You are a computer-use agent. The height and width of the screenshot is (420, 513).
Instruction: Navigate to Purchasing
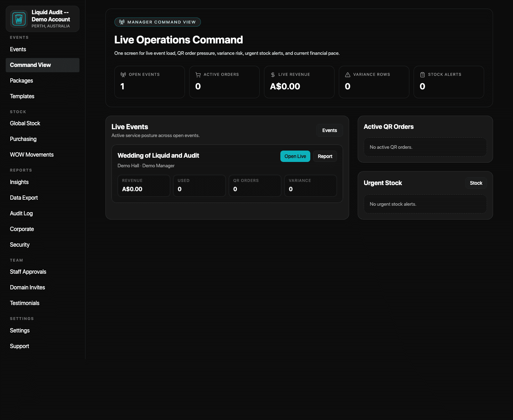(x=42, y=139)
